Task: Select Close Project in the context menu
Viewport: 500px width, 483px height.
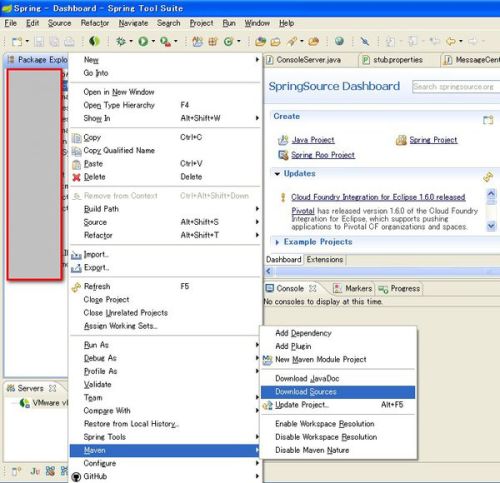Action: pyautogui.click(x=165, y=300)
